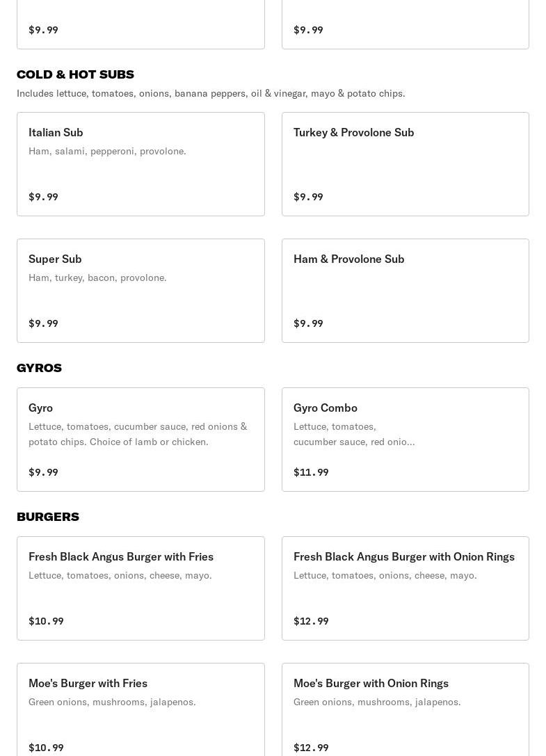This screenshot has width=546, height=756.
Task: Open the Ham & Provolone Sub item
Action: coord(348,259)
